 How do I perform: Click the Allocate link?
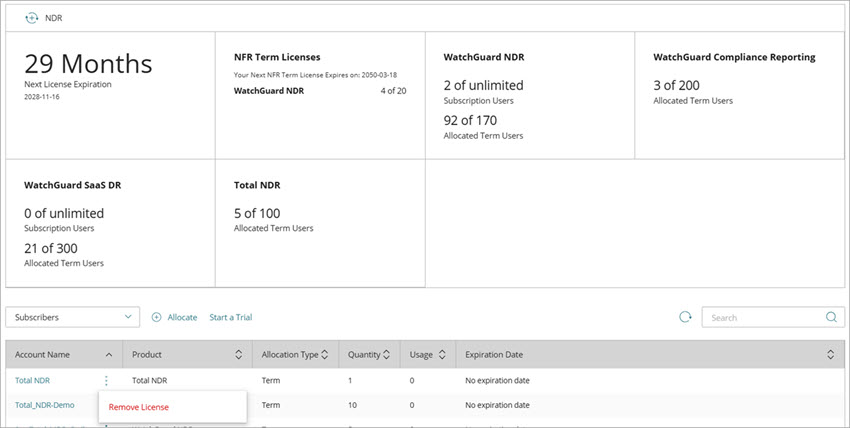click(x=182, y=317)
